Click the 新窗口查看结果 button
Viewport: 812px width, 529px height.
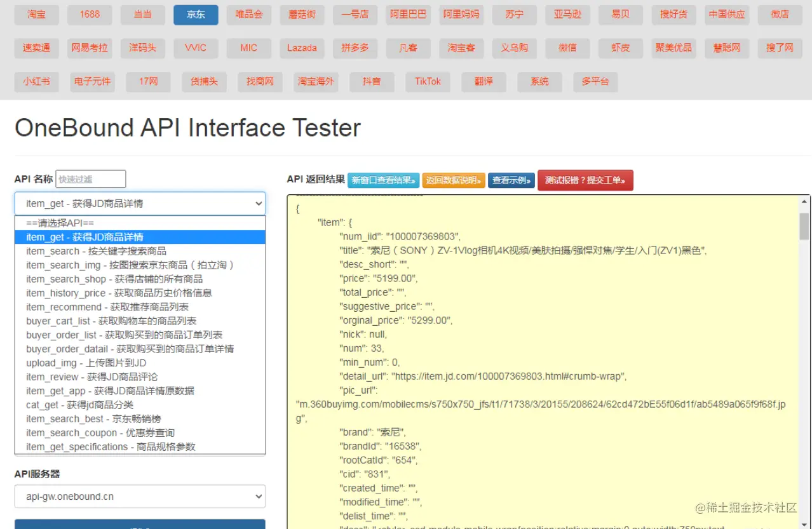[384, 180]
